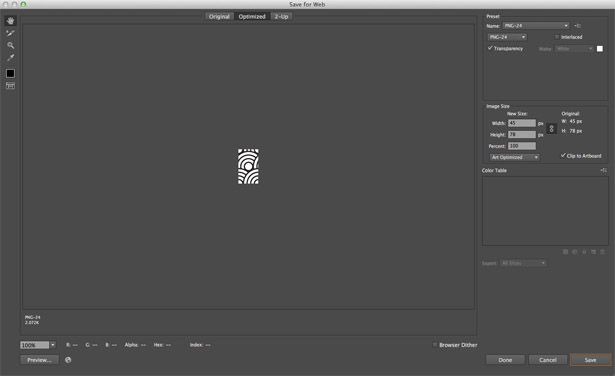Click the black eyedropper color swatch

click(11, 73)
